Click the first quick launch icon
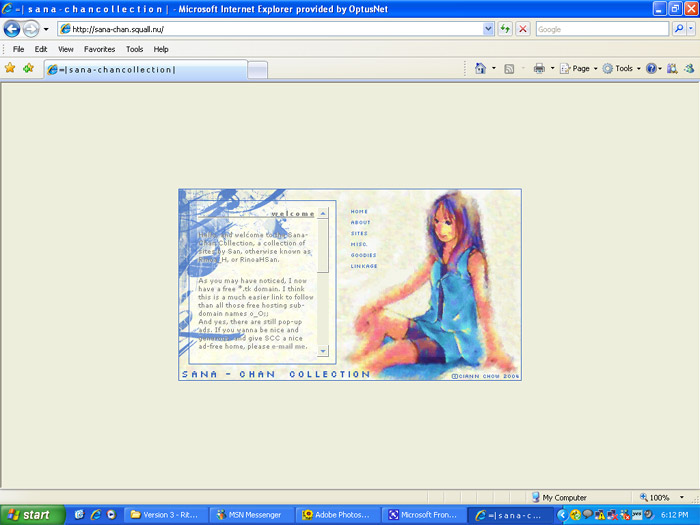 click(79, 515)
